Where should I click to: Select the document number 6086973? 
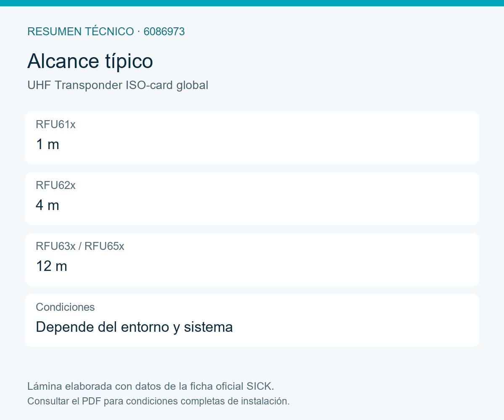click(x=164, y=31)
